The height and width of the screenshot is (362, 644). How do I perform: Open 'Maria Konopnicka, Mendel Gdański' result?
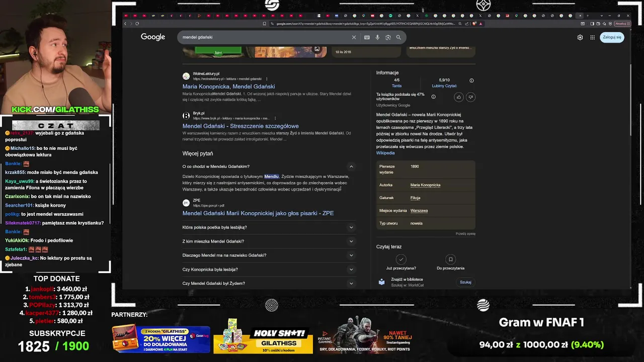(228, 86)
